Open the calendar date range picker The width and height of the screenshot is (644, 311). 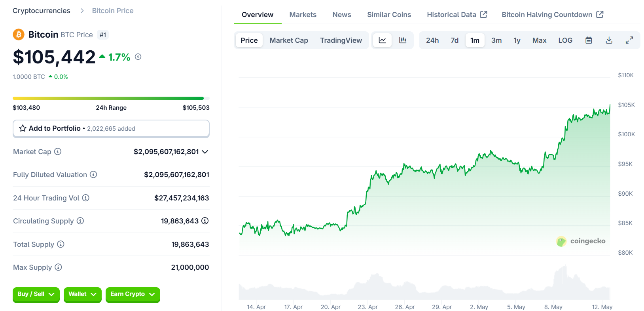589,40
